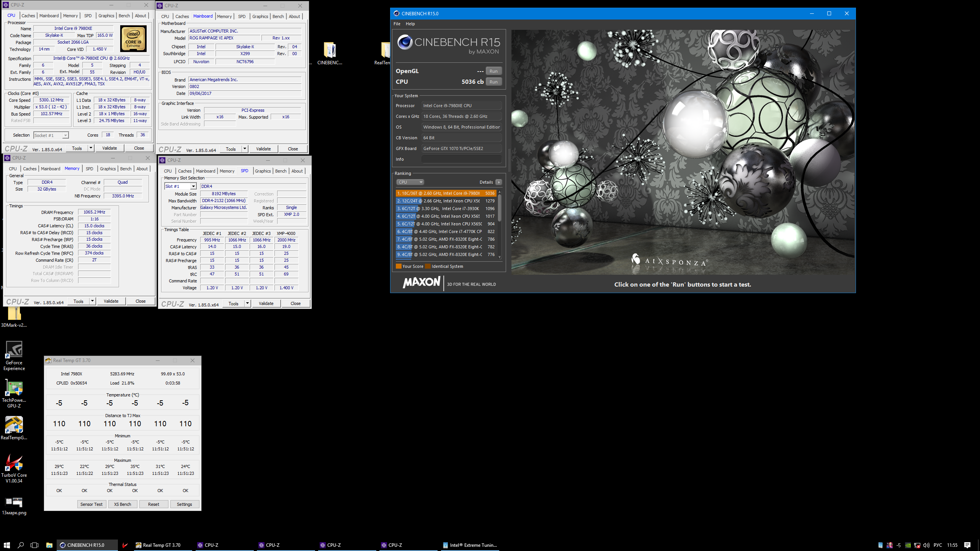This screenshot has height=551, width=980.
Task: Expand Tools dropdown arrow in CPU-Z CPU window
Action: coord(91,148)
